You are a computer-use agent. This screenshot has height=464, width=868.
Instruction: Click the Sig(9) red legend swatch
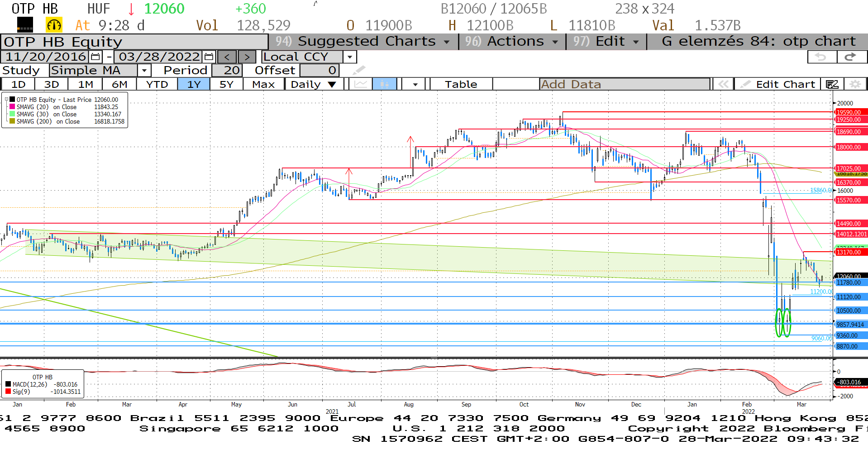tap(8, 392)
